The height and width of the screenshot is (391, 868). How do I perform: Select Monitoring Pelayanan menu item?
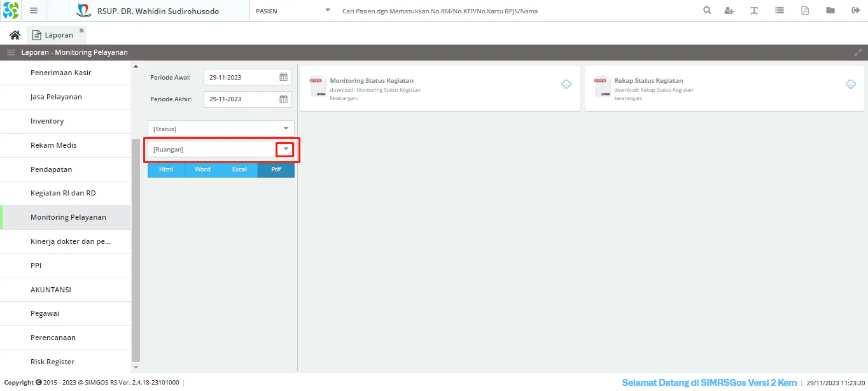[66, 217]
